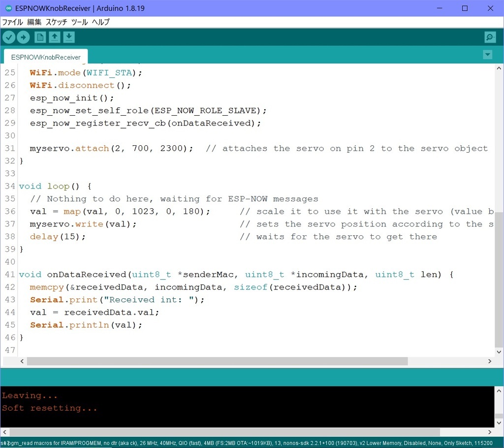The height and width of the screenshot is (448, 504).
Task: Click the Open sketch up-arrow icon
Action: click(55, 37)
